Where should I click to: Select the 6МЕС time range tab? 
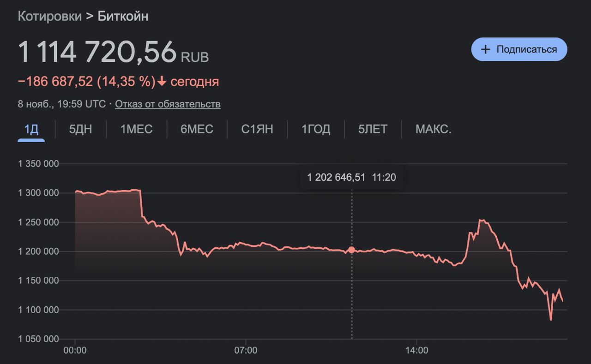coord(197,129)
